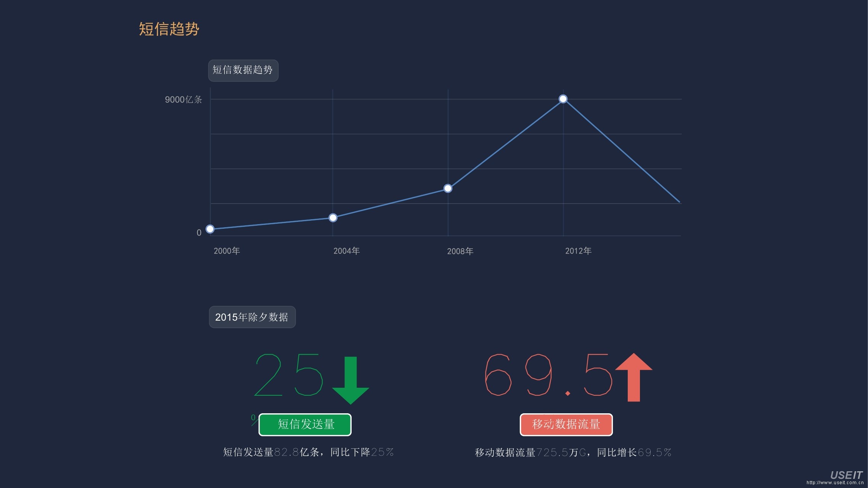
Task: Select the 短信数据趋势 label tab
Action: (x=243, y=70)
